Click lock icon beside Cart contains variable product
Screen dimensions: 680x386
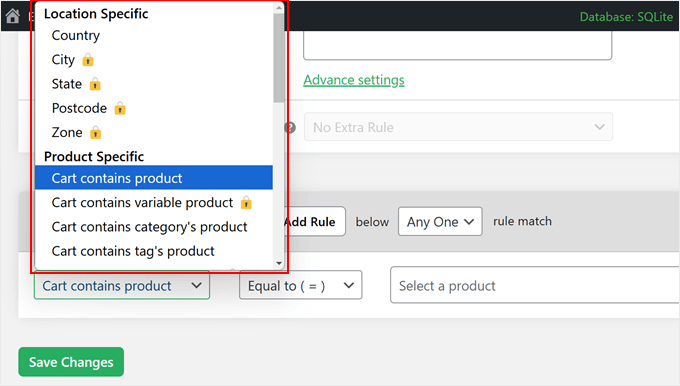click(246, 203)
